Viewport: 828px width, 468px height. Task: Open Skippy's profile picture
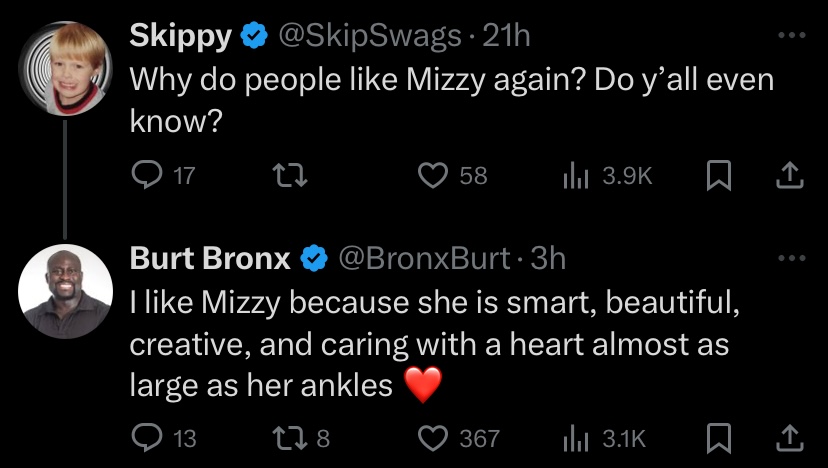67,67
